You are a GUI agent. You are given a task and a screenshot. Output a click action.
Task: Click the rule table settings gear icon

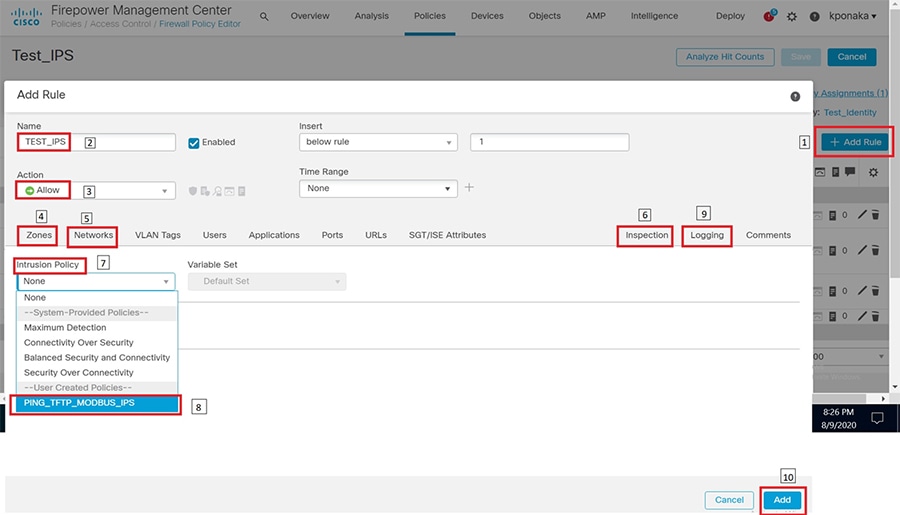pyautogui.click(x=873, y=172)
